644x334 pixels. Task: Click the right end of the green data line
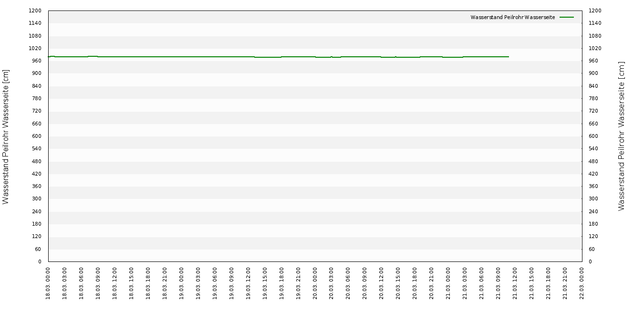tap(509, 57)
